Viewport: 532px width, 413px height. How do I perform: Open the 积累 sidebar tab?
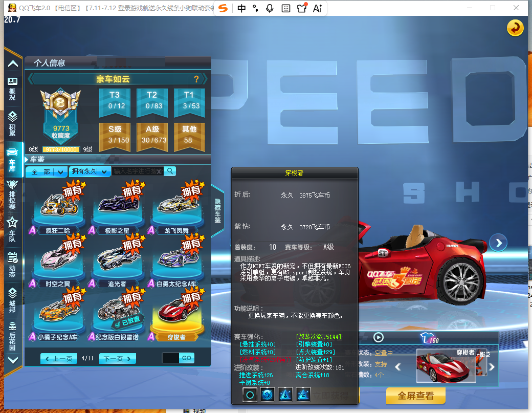13,123
